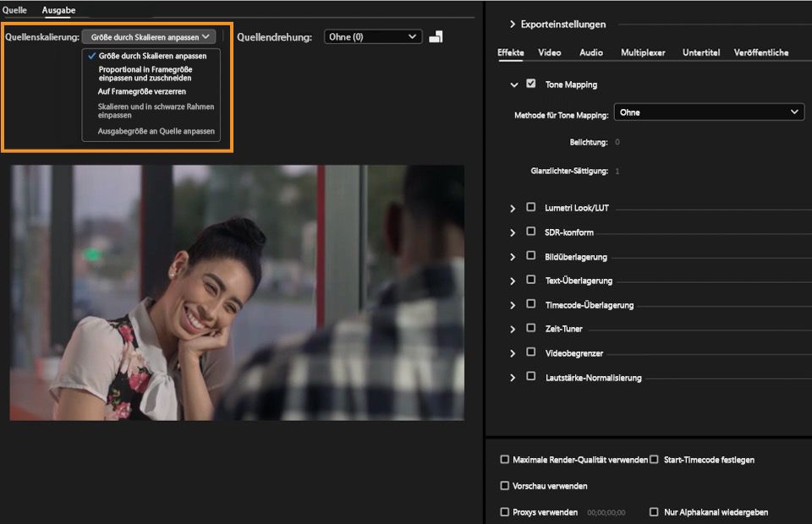Check Vorschau verwenden
Image resolution: width=812 pixels, height=524 pixels.
[504, 486]
